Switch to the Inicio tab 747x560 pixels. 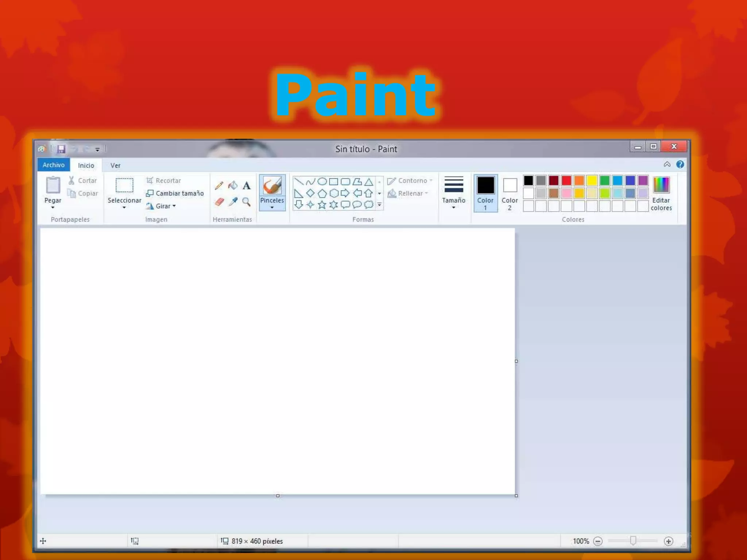tap(86, 166)
